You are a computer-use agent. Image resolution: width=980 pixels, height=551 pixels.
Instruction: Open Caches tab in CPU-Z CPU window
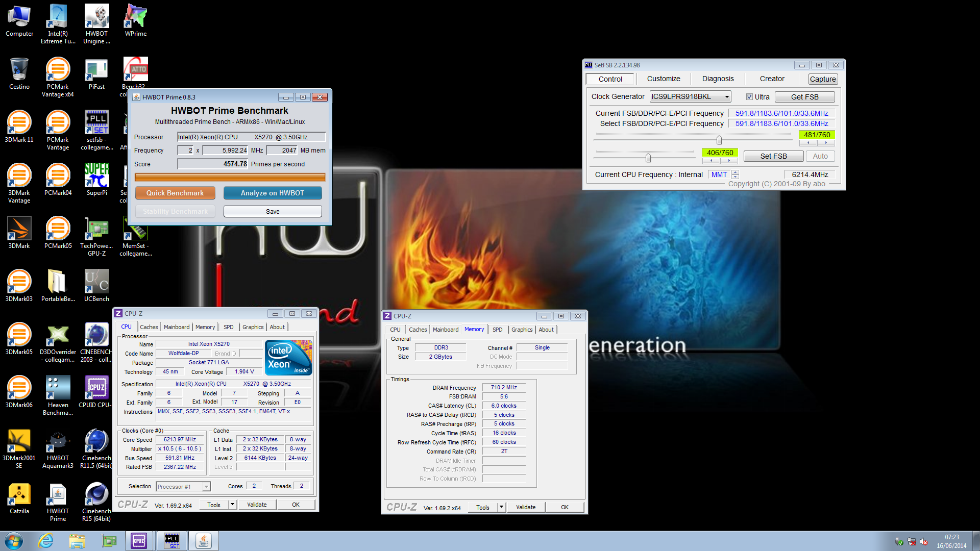pyautogui.click(x=149, y=327)
